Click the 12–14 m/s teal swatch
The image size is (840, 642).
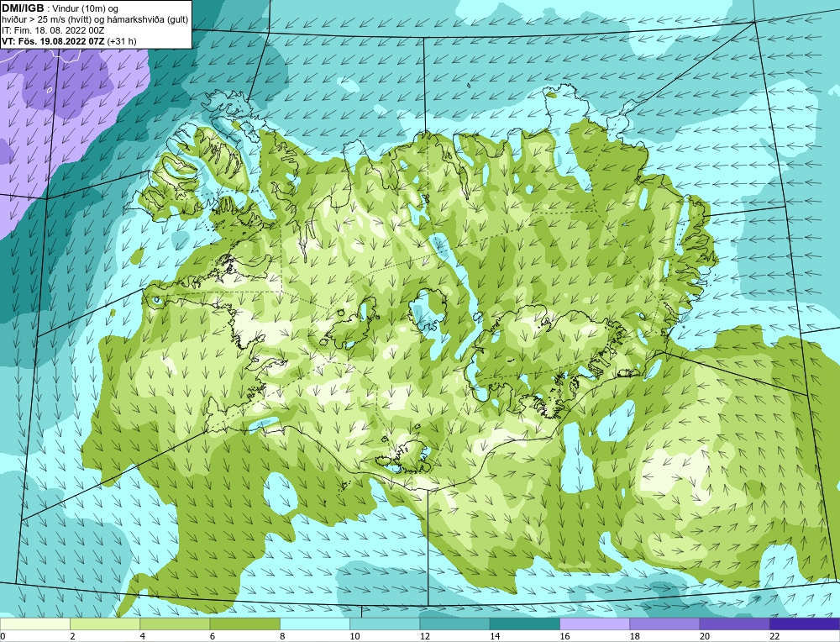click(x=454, y=624)
